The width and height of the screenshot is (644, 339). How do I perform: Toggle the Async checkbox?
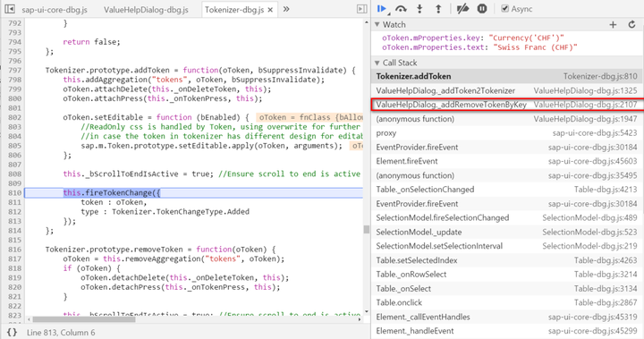click(x=504, y=8)
